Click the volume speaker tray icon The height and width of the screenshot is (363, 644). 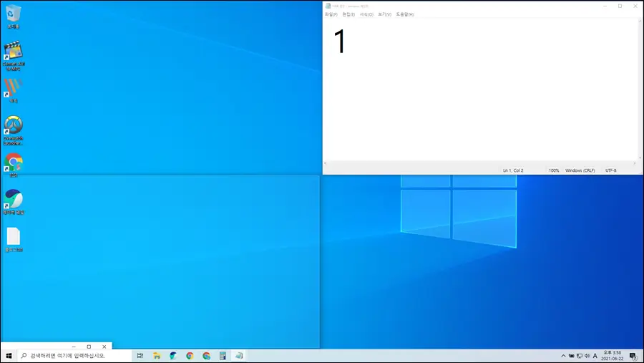point(587,356)
